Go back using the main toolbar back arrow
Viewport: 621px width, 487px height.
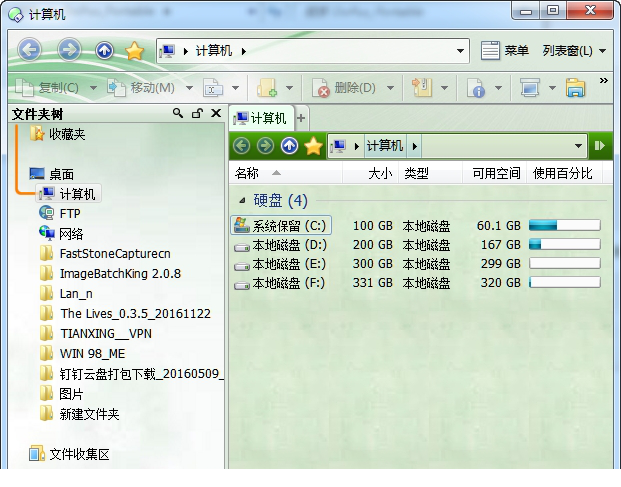29,50
